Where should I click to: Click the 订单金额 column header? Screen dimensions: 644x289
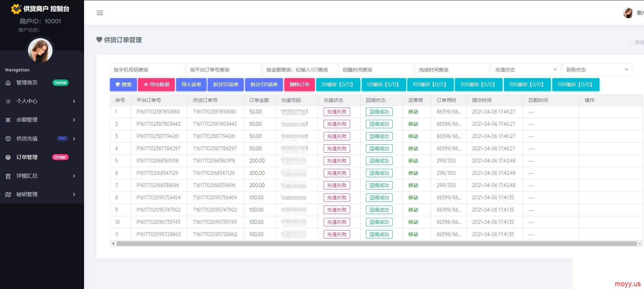pos(259,100)
